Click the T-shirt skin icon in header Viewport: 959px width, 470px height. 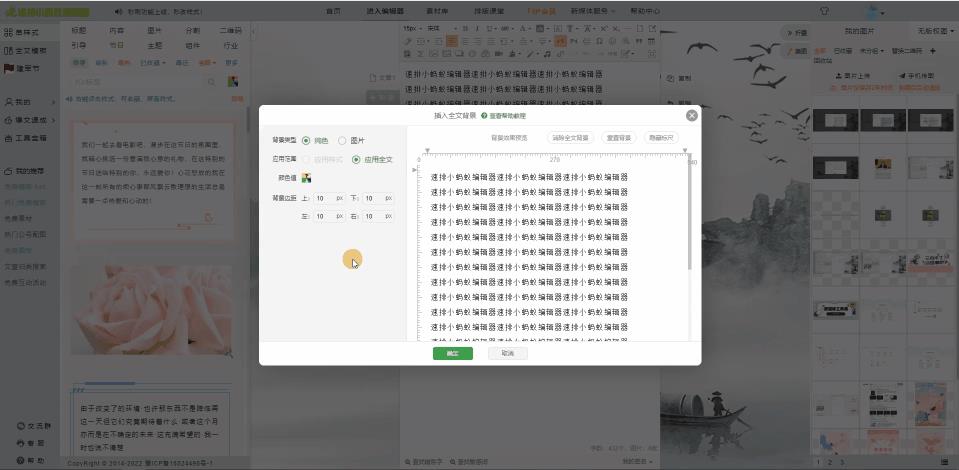[824, 11]
